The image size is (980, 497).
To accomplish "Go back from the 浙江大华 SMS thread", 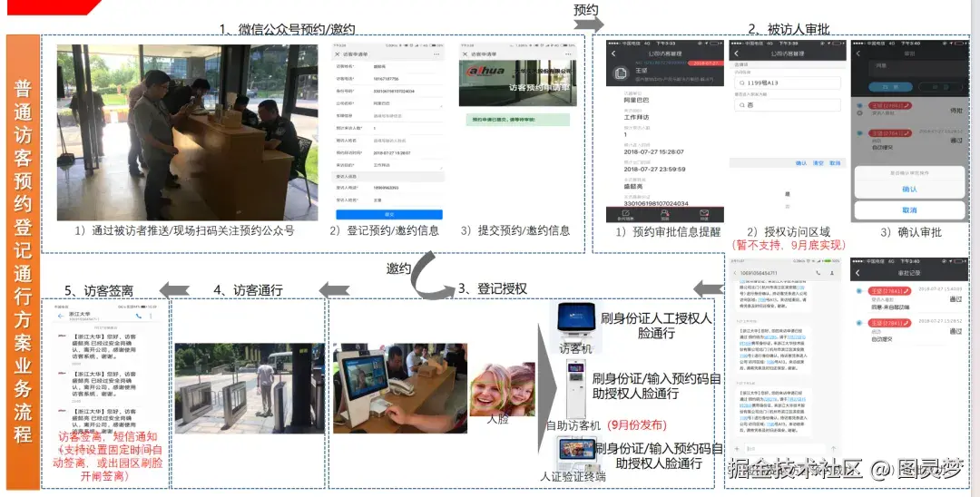I will point(61,316).
